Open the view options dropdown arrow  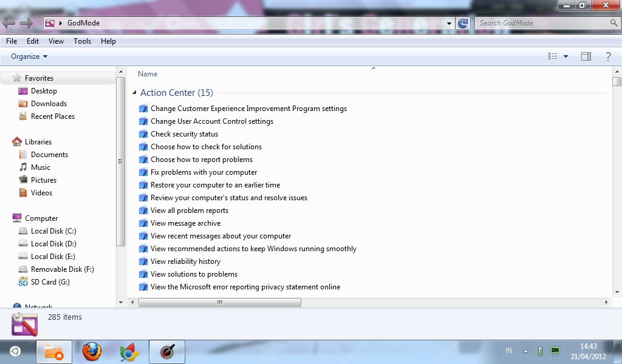(x=566, y=56)
